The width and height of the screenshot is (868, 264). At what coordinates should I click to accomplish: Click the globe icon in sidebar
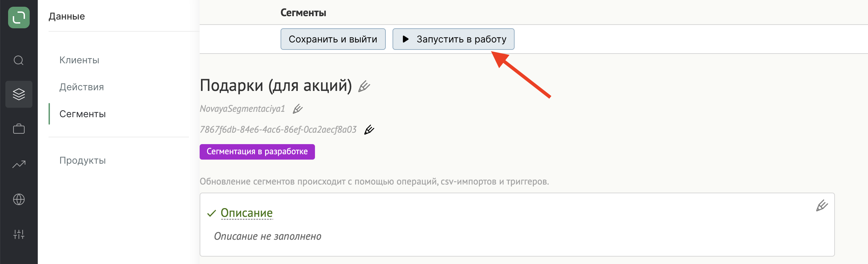(19, 199)
